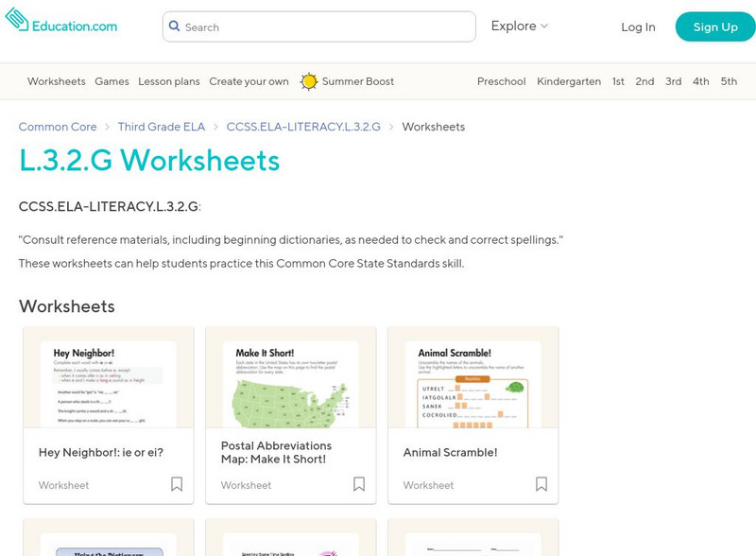
Task: Click the 'Worksheets' breadcrumb text
Action: tap(434, 127)
